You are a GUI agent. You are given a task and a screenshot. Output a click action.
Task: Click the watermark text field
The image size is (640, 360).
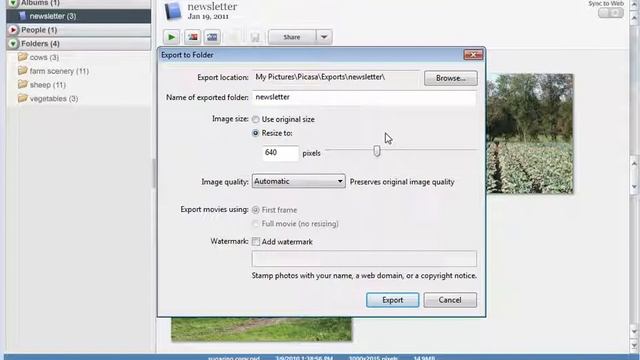coord(364,258)
